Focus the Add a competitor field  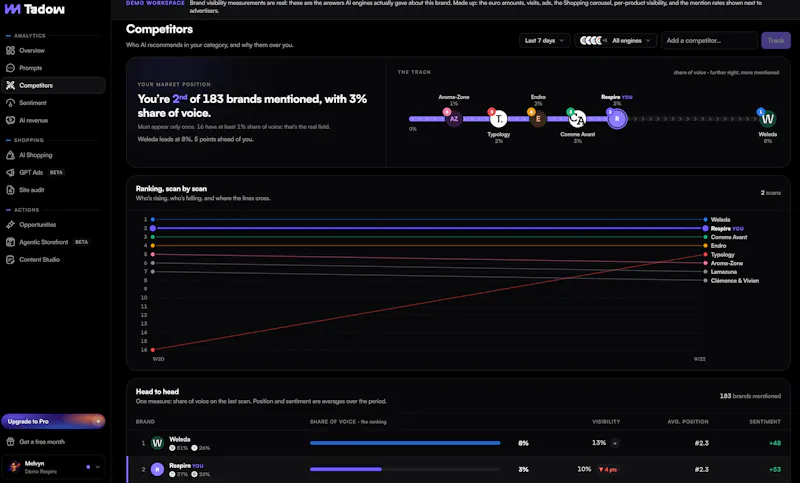(x=709, y=40)
